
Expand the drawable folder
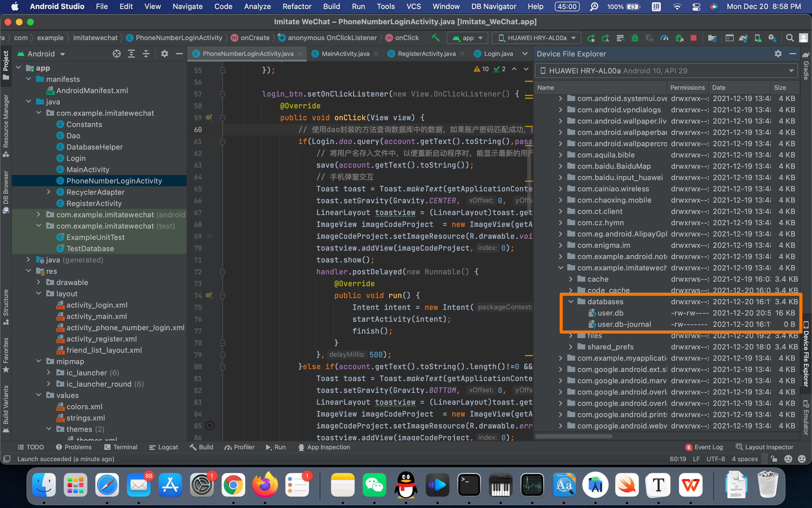pyautogui.click(x=39, y=282)
